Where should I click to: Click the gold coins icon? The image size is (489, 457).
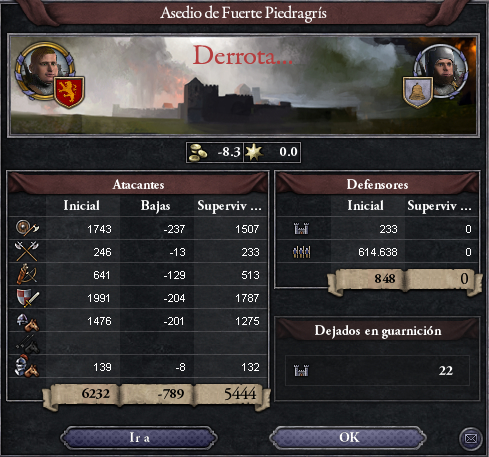tap(197, 152)
